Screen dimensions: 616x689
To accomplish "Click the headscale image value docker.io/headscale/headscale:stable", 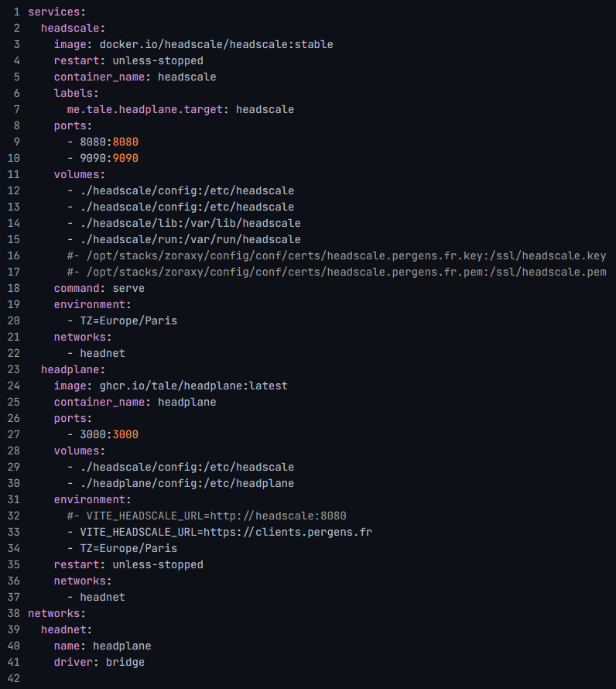I will 216,44.
